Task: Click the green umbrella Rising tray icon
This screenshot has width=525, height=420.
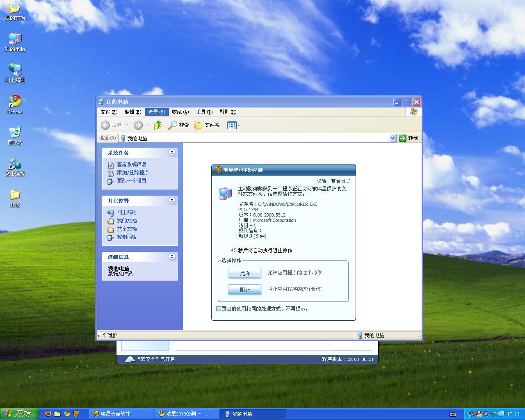Action: [494, 414]
